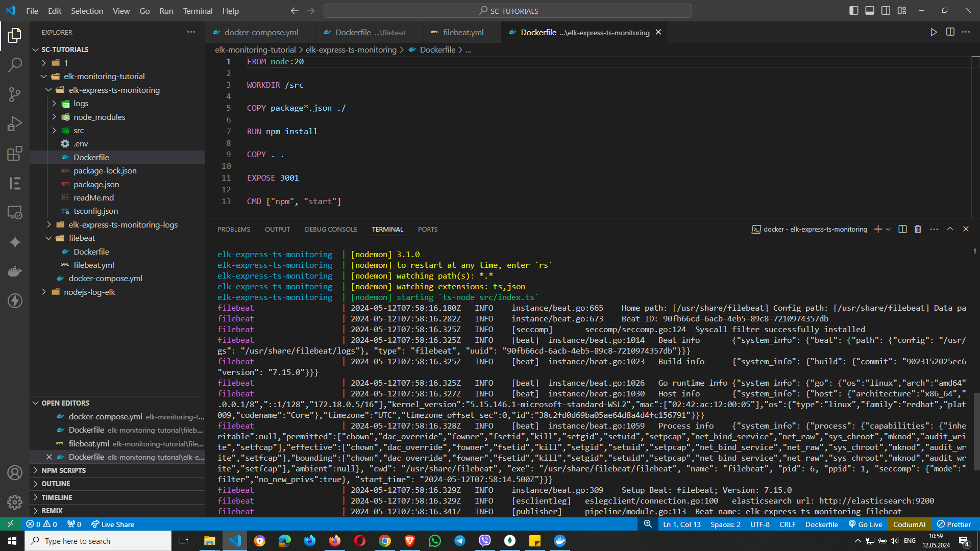Toggle the Primary Side Bar visibility
Image resolution: width=980 pixels, height=551 pixels.
pos(854,10)
